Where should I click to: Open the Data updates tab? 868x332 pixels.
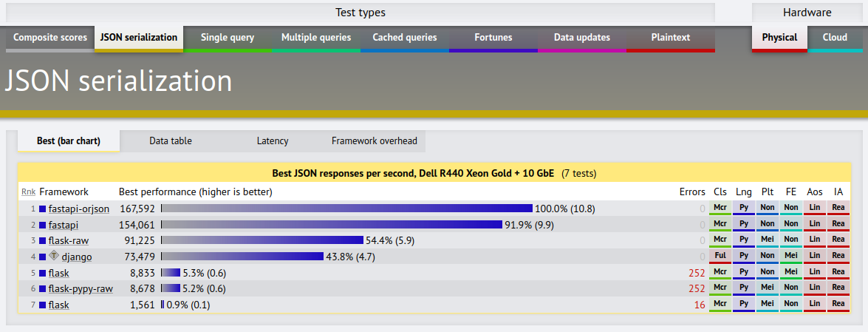tap(582, 38)
